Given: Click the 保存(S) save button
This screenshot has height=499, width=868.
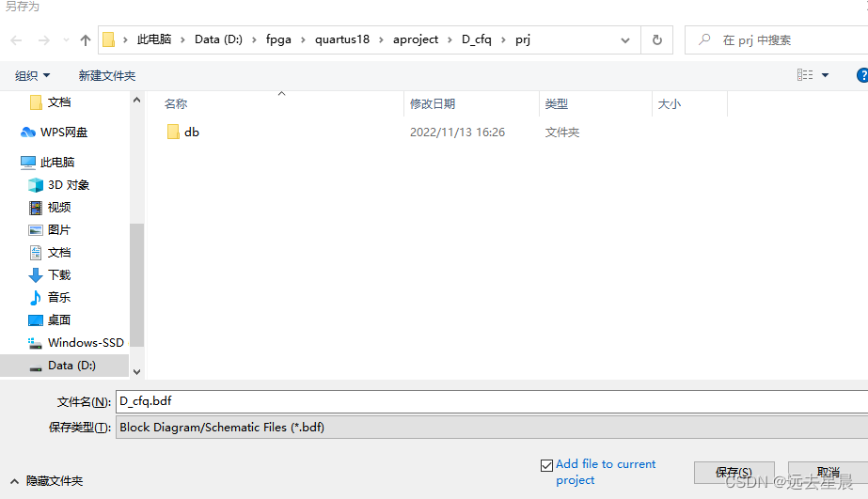Looking at the screenshot, I should (x=734, y=473).
